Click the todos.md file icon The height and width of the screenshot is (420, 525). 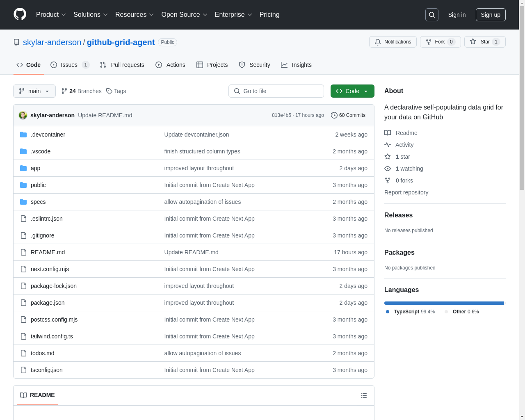coord(23,353)
